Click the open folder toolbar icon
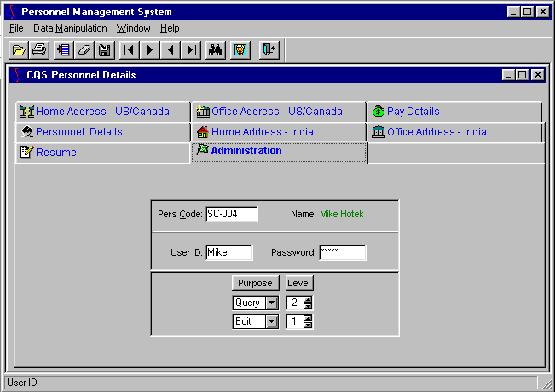 [19, 50]
